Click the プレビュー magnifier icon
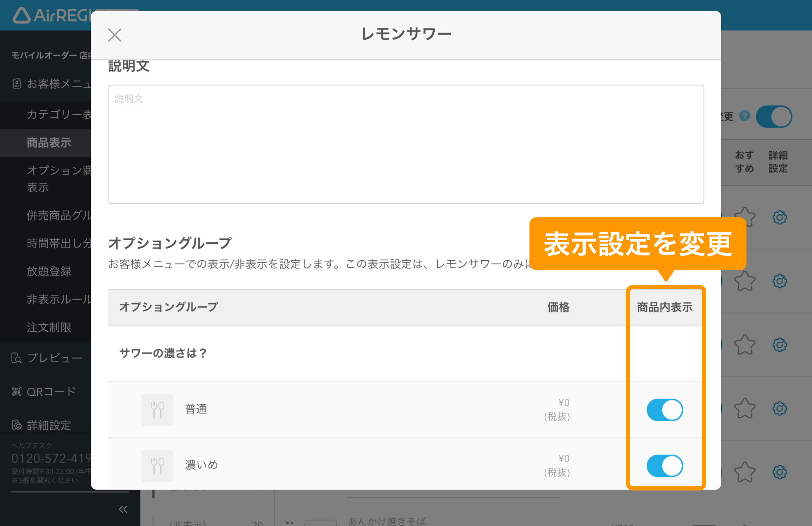Image resolution: width=812 pixels, height=526 pixels. 16,358
